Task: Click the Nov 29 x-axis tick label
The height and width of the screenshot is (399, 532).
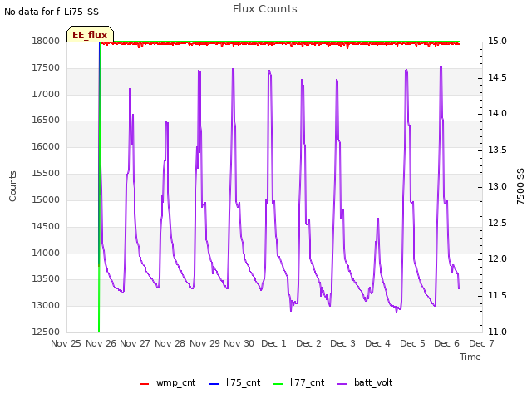Action: (x=204, y=343)
